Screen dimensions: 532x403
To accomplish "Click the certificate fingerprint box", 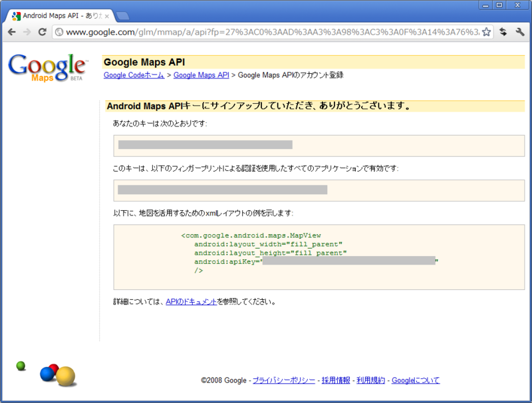I will tap(319, 190).
